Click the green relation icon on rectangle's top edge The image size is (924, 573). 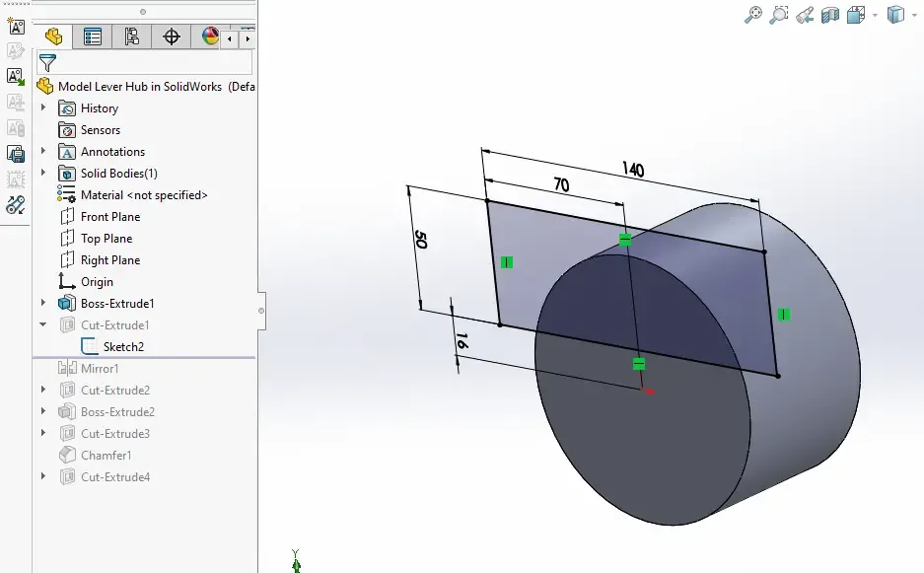click(x=625, y=240)
